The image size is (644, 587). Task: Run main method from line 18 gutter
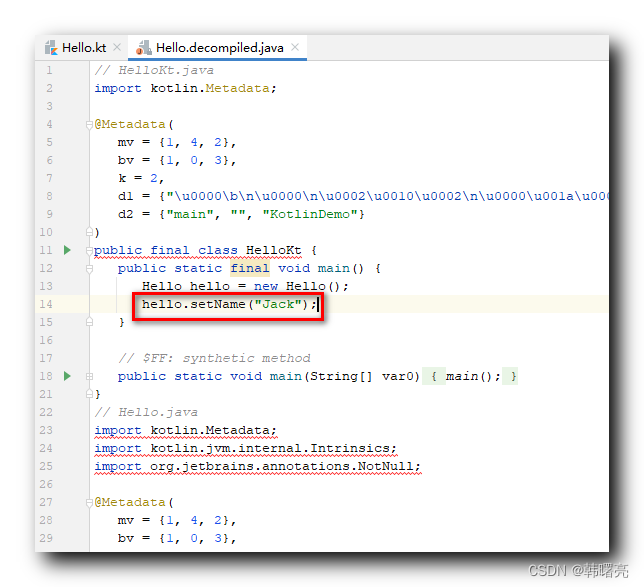(67, 376)
